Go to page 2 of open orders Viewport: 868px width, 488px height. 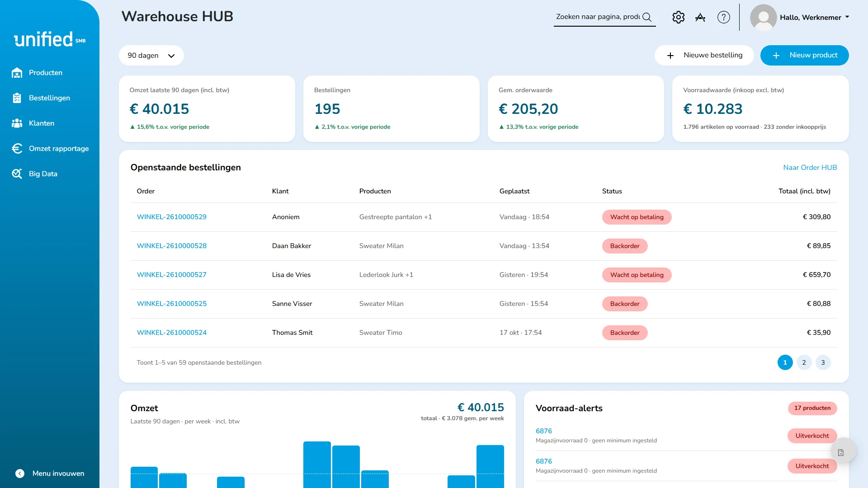[x=804, y=362]
